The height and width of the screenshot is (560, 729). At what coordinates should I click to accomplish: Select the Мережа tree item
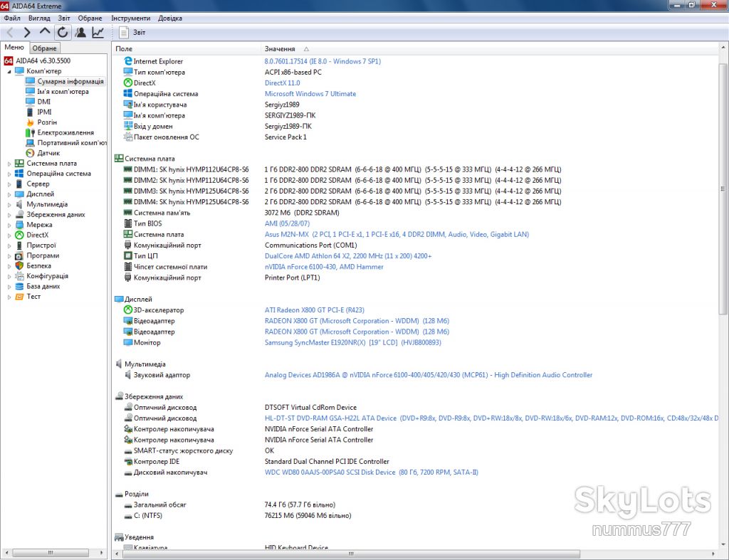[39, 225]
